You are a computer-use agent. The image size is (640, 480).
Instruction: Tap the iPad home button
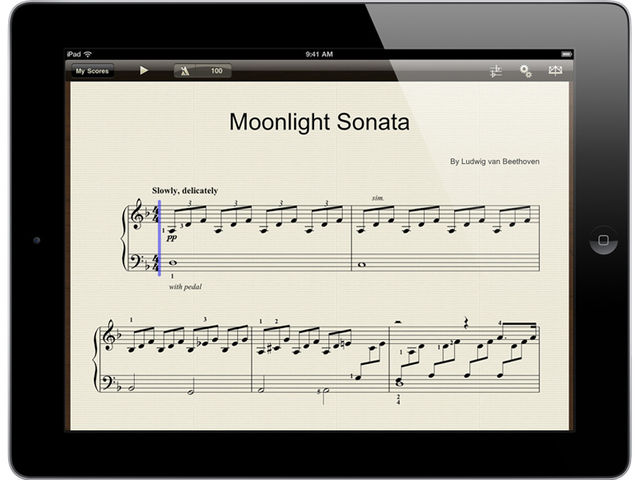pyautogui.click(x=603, y=240)
